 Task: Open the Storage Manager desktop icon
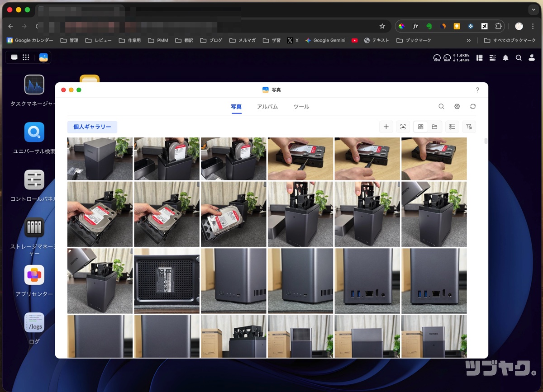click(34, 227)
